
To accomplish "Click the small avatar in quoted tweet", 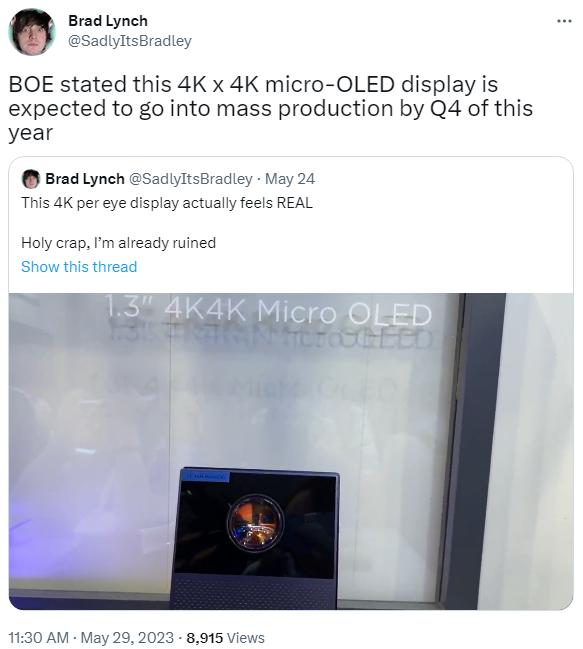I will tap(31, 179).
